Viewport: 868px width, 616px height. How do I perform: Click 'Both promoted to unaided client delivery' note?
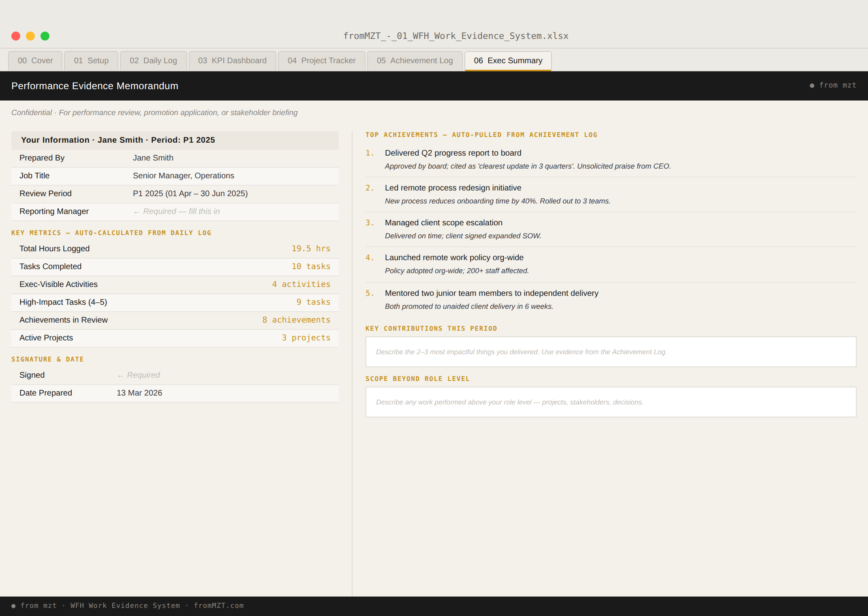coord(469,306)
